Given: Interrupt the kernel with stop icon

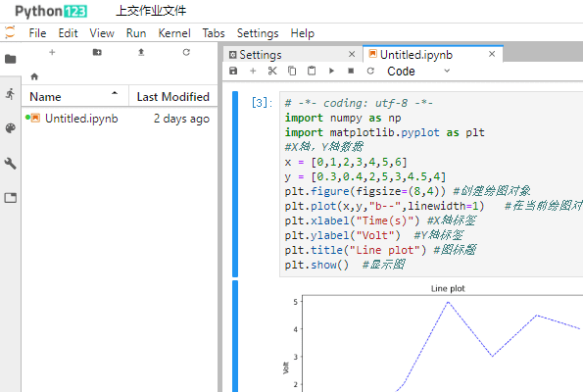Looking at the screenshot, I should pyautogui.click(x=351, y=71).
